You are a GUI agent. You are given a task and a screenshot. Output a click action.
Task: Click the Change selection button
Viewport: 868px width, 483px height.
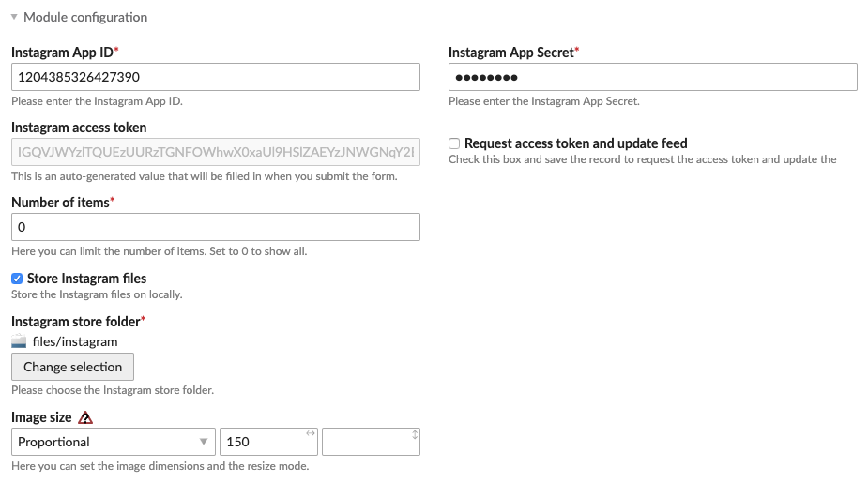coord(72,367)
